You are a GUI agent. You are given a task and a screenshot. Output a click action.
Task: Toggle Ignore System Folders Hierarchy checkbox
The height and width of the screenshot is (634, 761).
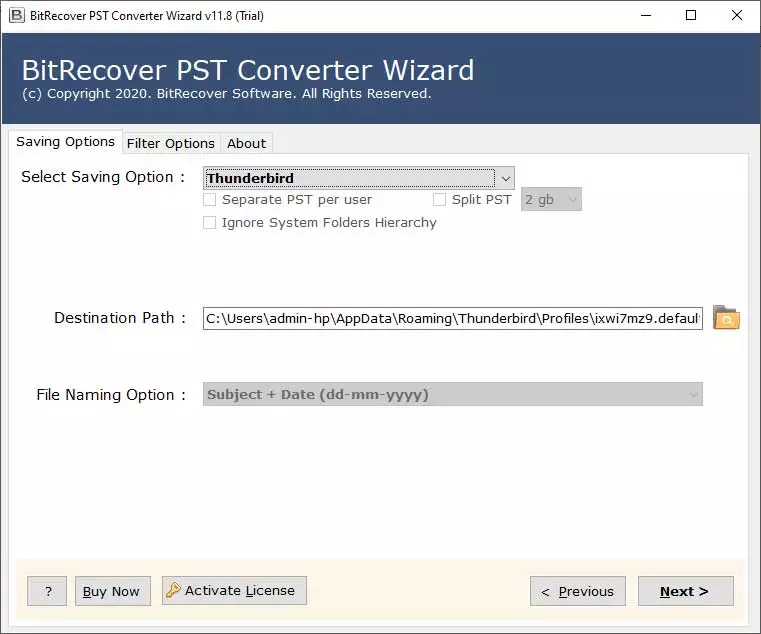point(210,222)
